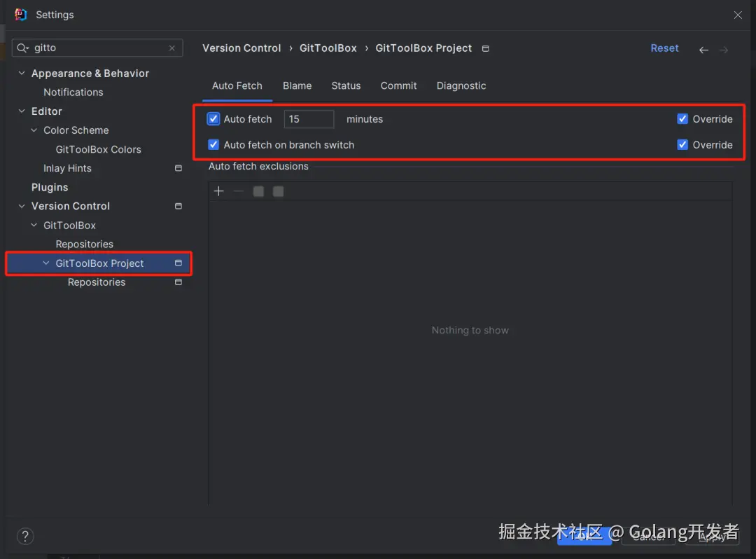Toggle Auto fetch on branch switch checkbox
Screen dimensions: 756x559
[213, 145]
